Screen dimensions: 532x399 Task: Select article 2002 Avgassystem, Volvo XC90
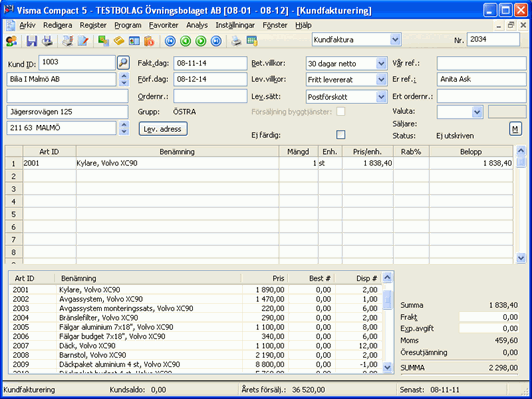[x=196, y=299]
